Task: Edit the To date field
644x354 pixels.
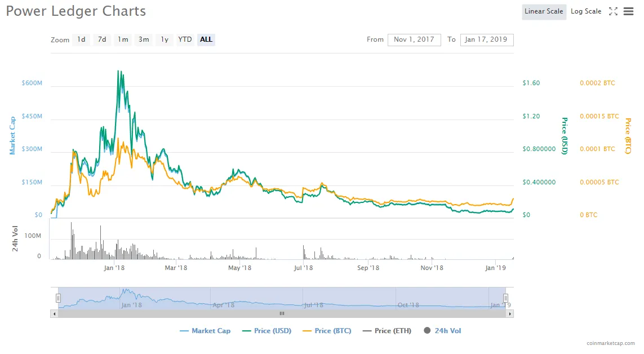Action: coord(487,39)
